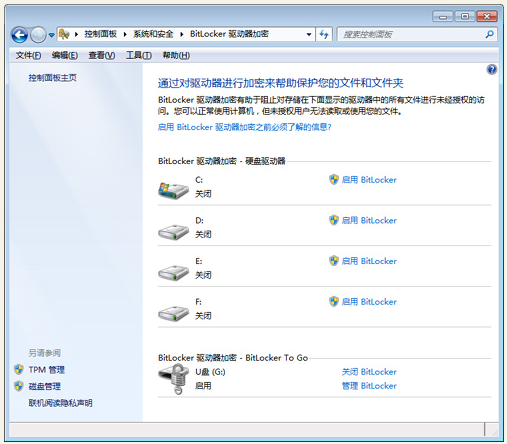
Task: Close the window with red X
Action: 487,16
